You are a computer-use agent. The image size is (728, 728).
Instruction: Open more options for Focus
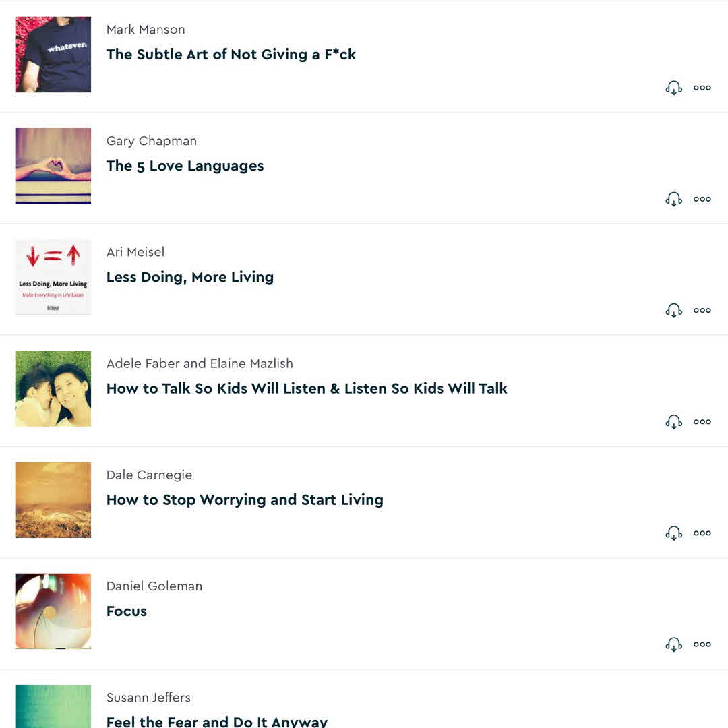tap(702, 644)
